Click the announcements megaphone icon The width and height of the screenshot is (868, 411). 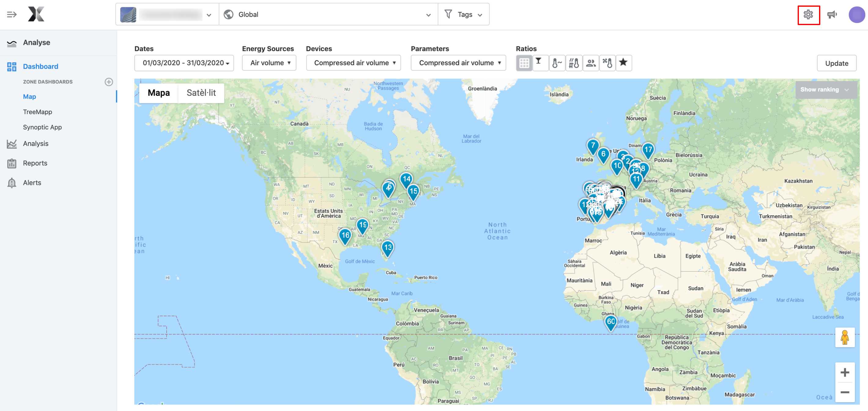tap(832, 15)
